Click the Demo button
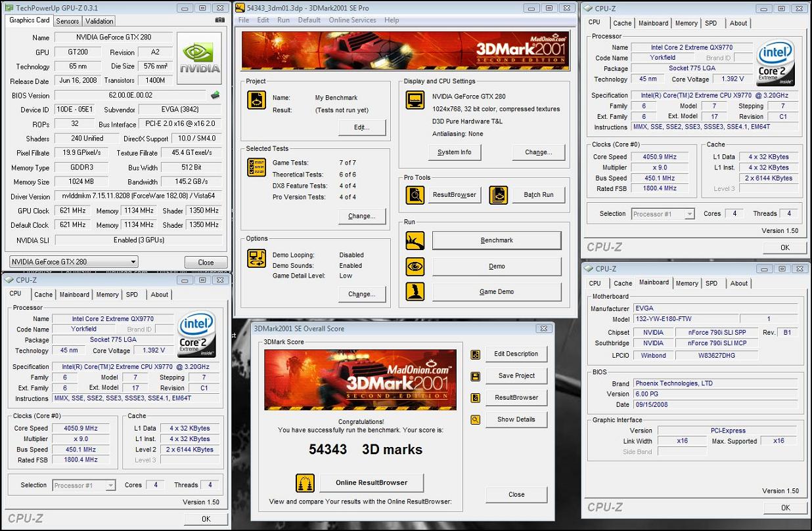812x531 pixels. tap(497, 266)
